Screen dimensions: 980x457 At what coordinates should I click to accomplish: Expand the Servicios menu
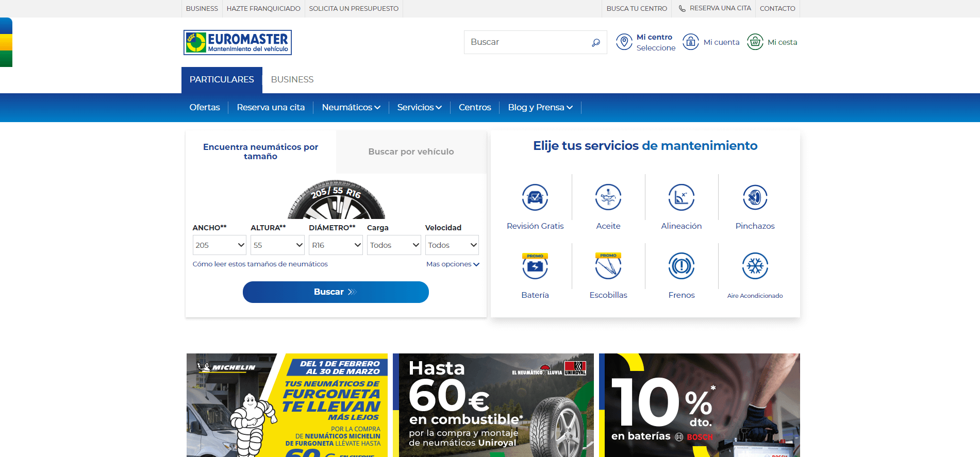pyautogui.click(x=420, y=107)
